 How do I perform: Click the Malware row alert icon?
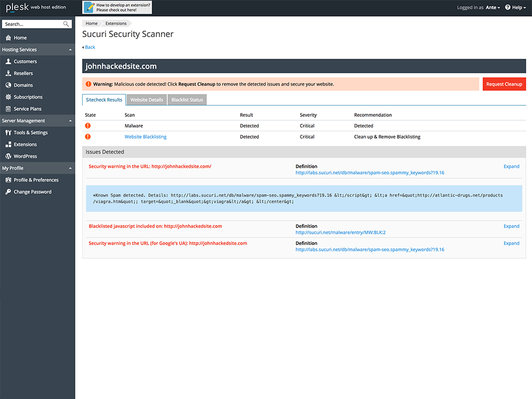(x=88, y=126)
